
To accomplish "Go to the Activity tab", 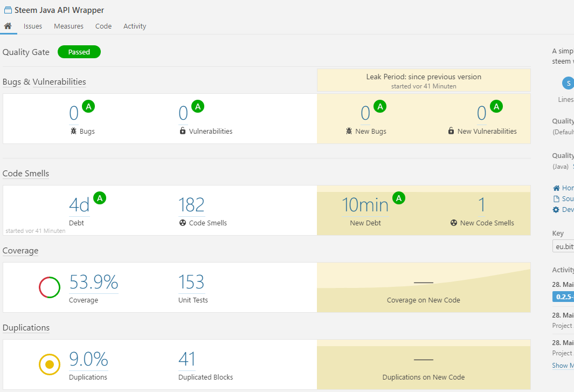I will click(135, 26).
